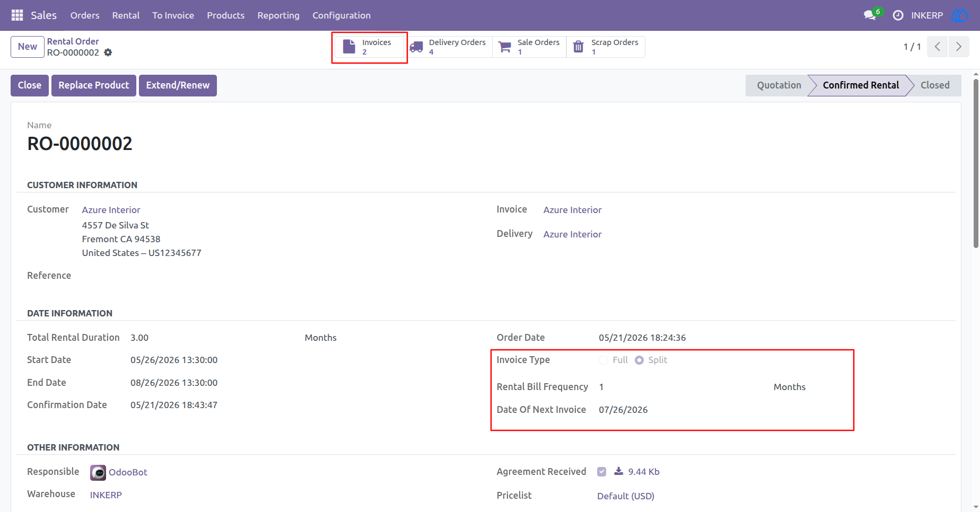Open the INKERP warehouse link
Viewport: 980px width, 512px height.
click(x=106, y=495)
